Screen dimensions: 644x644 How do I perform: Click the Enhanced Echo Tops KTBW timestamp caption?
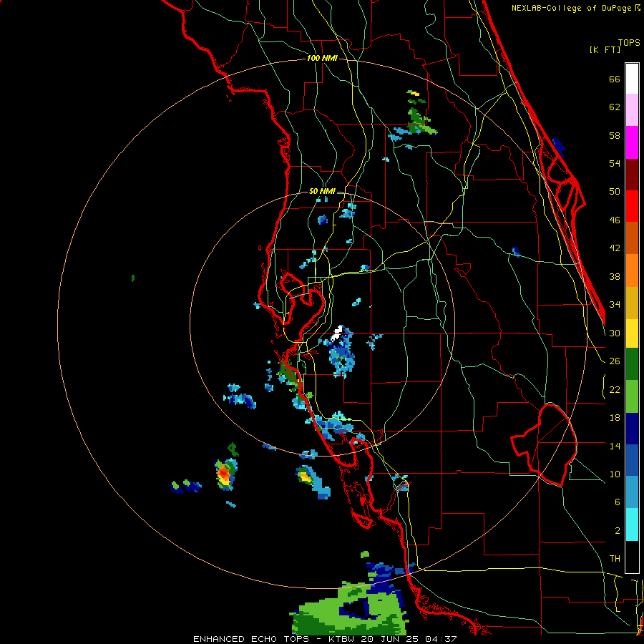pyautogui.click(x=325, y=639)
